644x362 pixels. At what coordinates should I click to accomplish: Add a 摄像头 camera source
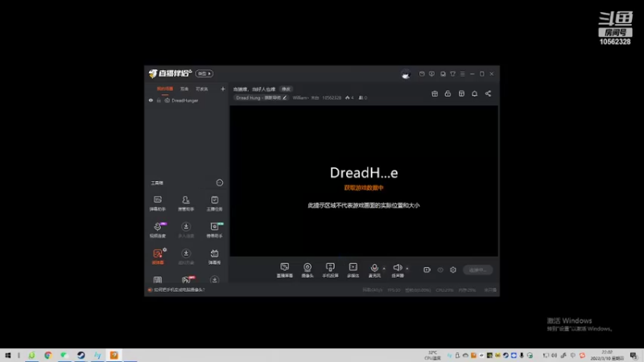(x=308, y=270)
